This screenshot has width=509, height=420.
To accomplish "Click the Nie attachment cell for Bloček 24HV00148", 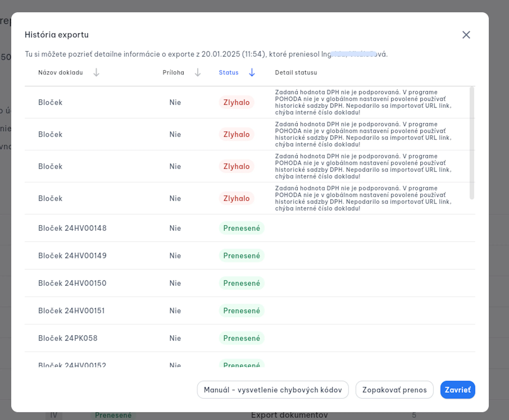I will coord(175,228).
